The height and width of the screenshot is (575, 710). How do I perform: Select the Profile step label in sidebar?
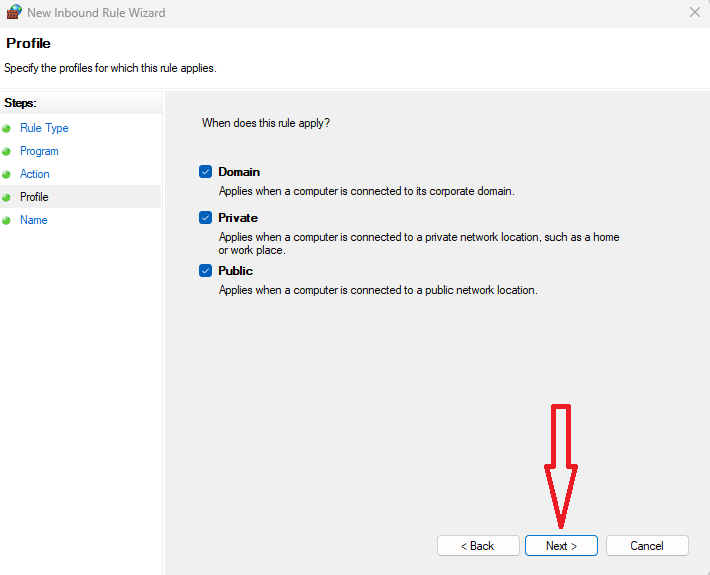34,197
